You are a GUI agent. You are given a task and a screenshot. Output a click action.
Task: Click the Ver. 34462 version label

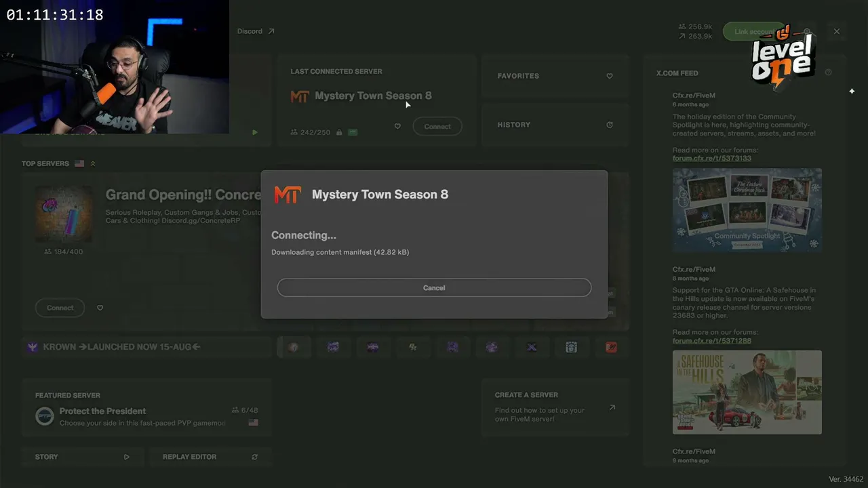click(846, 479)
